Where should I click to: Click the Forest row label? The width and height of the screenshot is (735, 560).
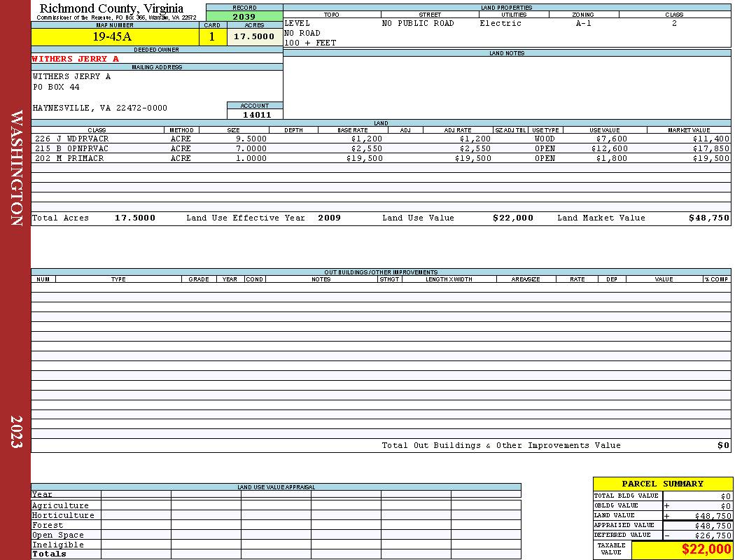click(48, 525)
